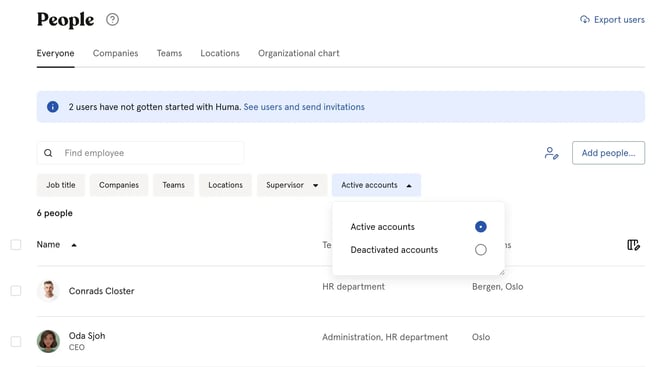The width and height of the screenshot is (670, 367).
Task: Click the Oslo location cell for Oda
Action: pyautogui.click(x=481, y=337)
